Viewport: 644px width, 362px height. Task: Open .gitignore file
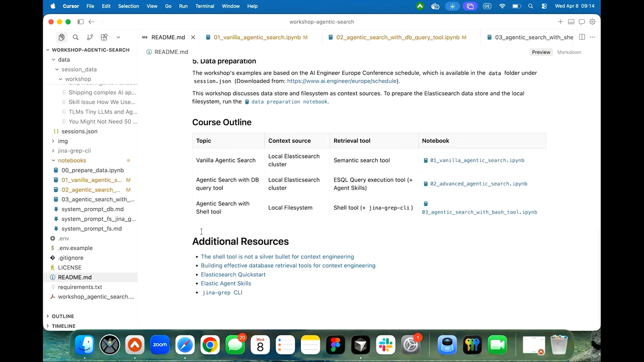tap(70, 258)
